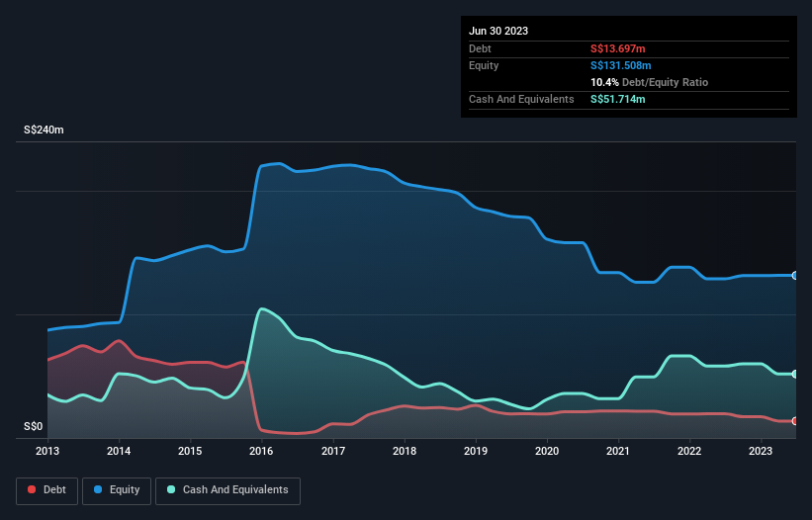812x520 pixels.
Task: Toggle the Equity legend item
Action: (117, 490)
